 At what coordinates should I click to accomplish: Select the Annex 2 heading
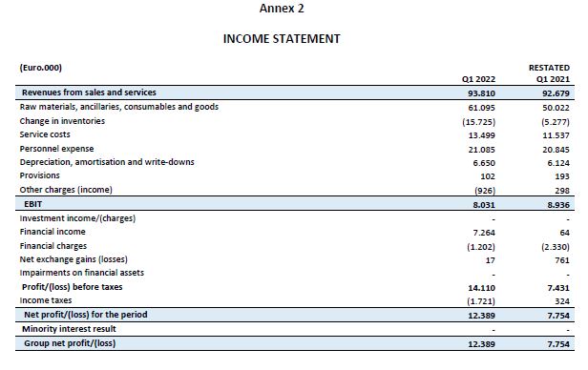(x=282, y=9)
